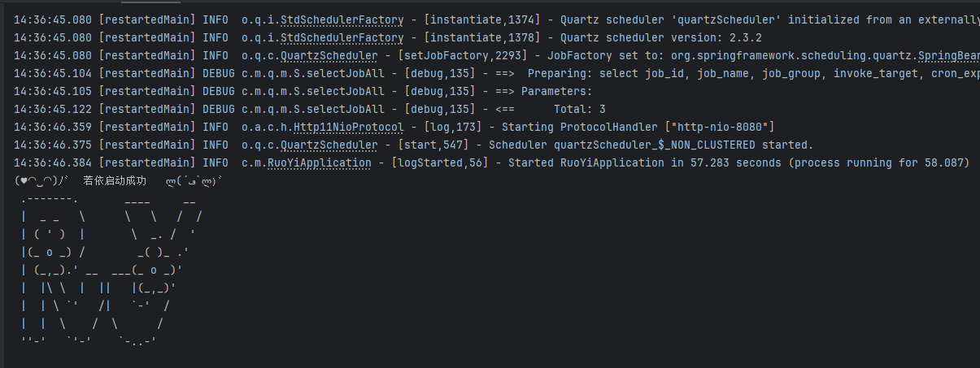
Task: Click the '若依启动成功' startup success text
Action: point(115,180)
